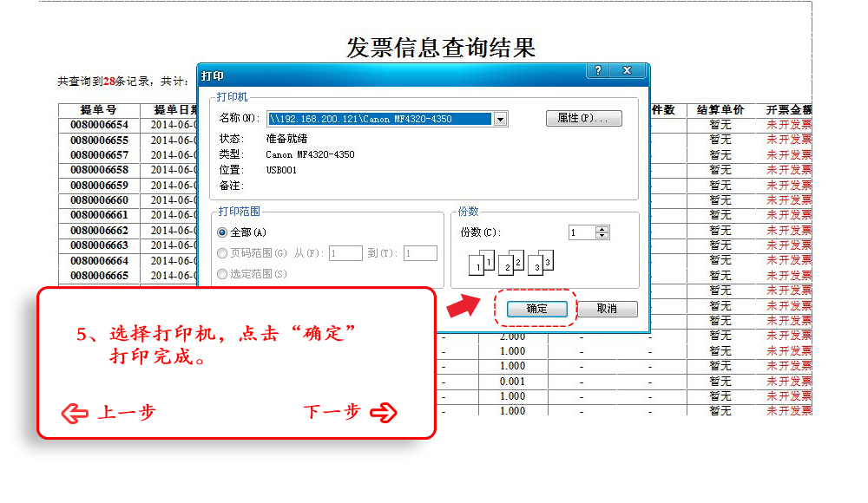Click the help question mark in print dialog
This screenshot has height=503, width=868.
[x=598, y=72]
